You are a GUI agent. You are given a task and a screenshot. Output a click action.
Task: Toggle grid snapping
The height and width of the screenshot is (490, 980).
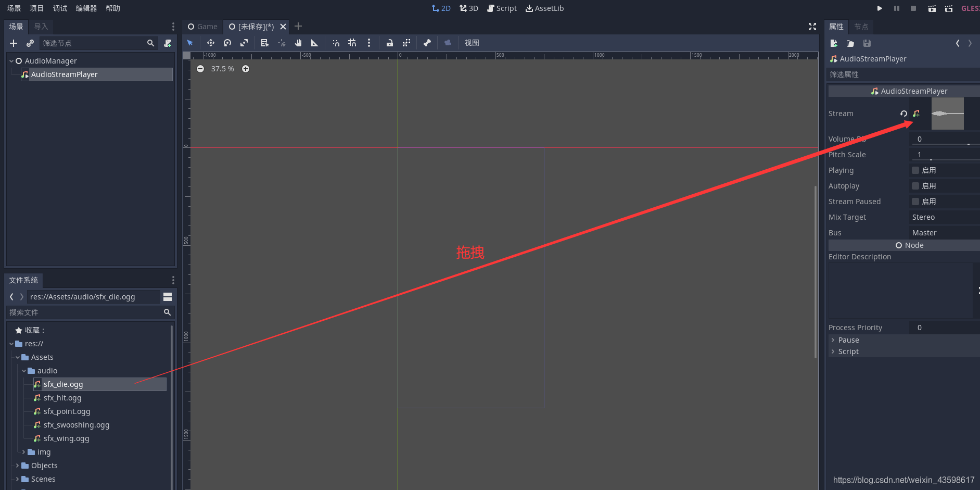pos(352,43)
